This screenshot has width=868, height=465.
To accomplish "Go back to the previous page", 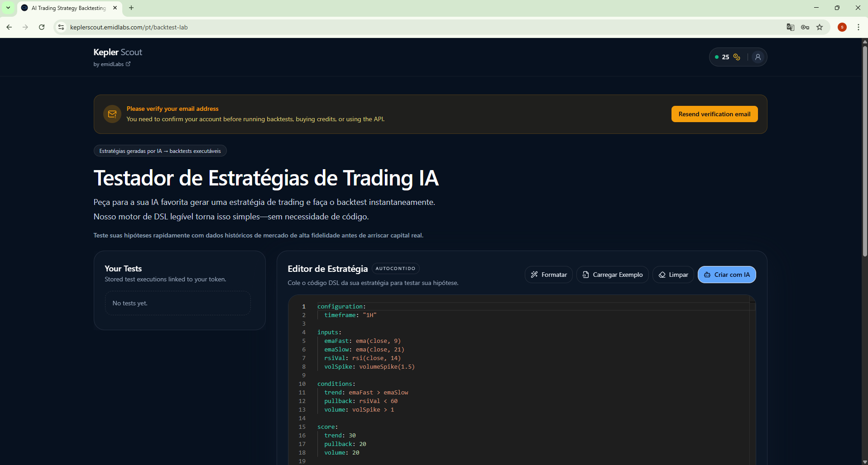I will [9, 27].
